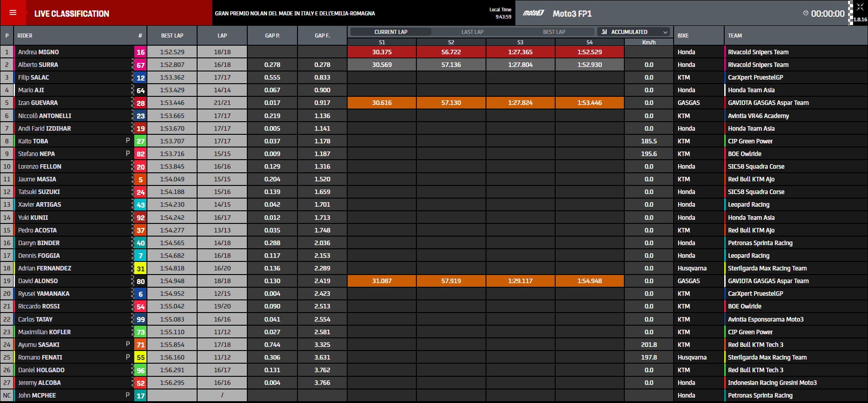Viewport: 868px width, 403px height.
Task: Click the BEST LAP column header
Action: (172, 35)
